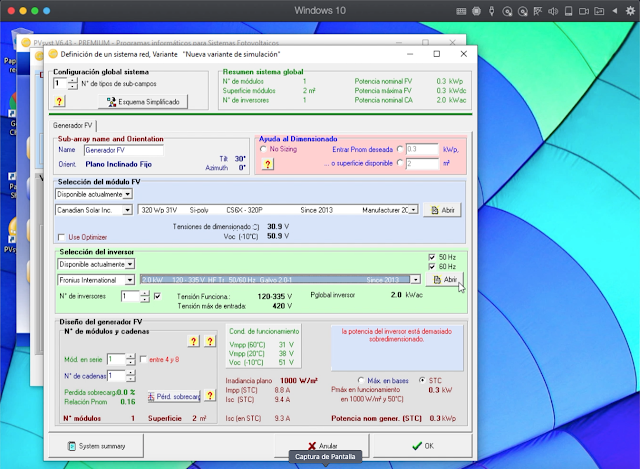640x469 pixels.
Task: Click VM camera icon in title bar
Action: [584, 11]
